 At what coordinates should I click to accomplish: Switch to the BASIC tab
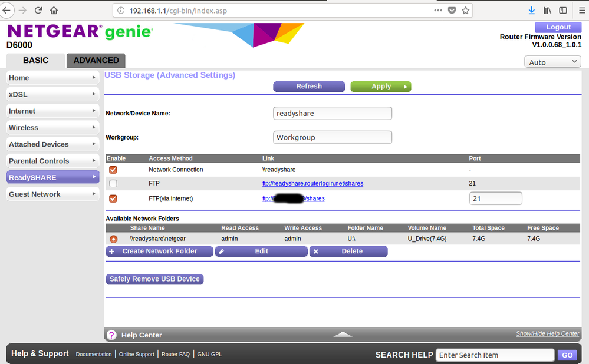pos(36,61)
